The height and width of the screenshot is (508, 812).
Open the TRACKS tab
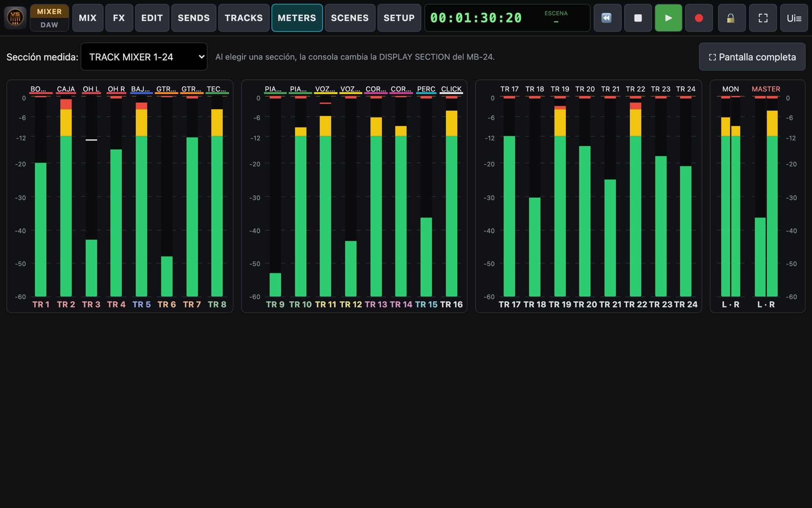[x=244, y=18]
